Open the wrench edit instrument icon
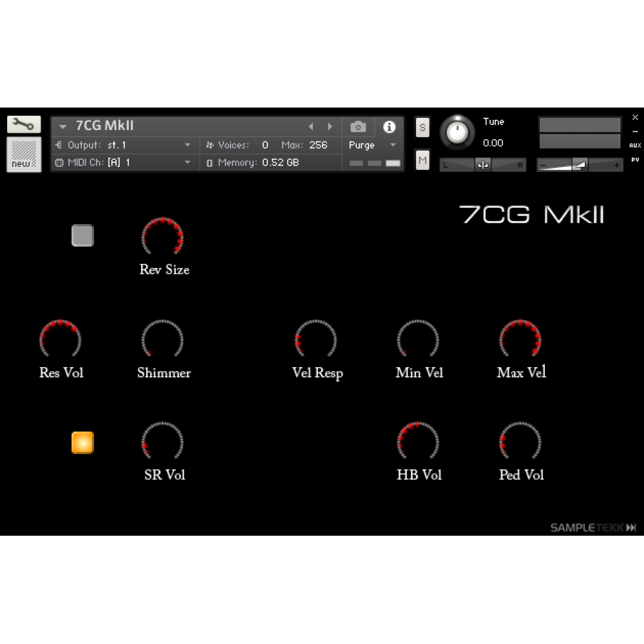Screen dimensions: 644x644 pos(24,124)
